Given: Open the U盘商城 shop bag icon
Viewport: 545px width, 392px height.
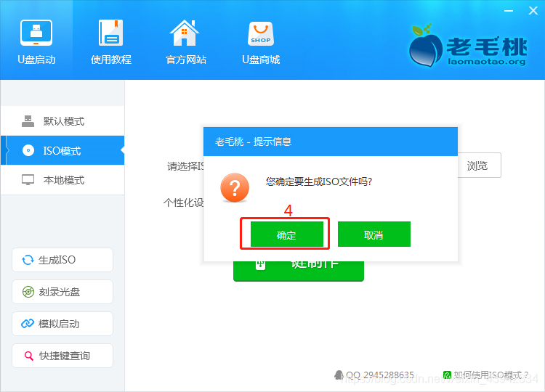Looking at the screenshot, I should tap(261, 33).
